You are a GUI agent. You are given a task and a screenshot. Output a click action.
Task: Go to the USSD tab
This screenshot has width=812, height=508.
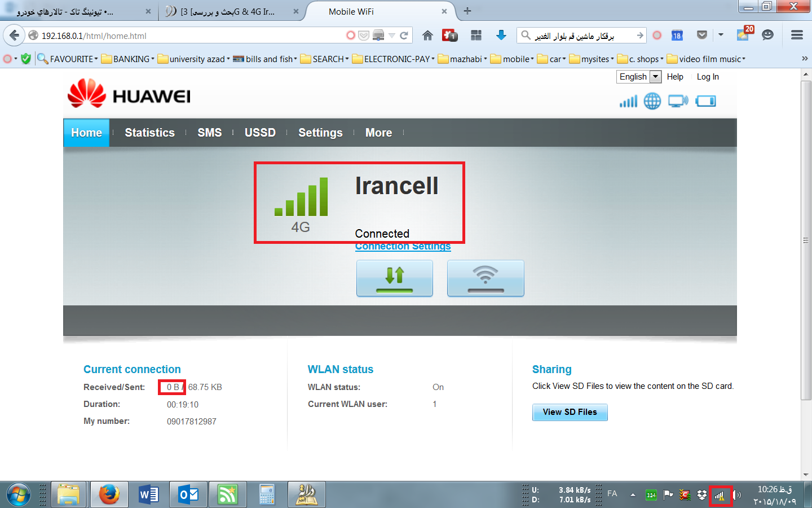[260, 133]
